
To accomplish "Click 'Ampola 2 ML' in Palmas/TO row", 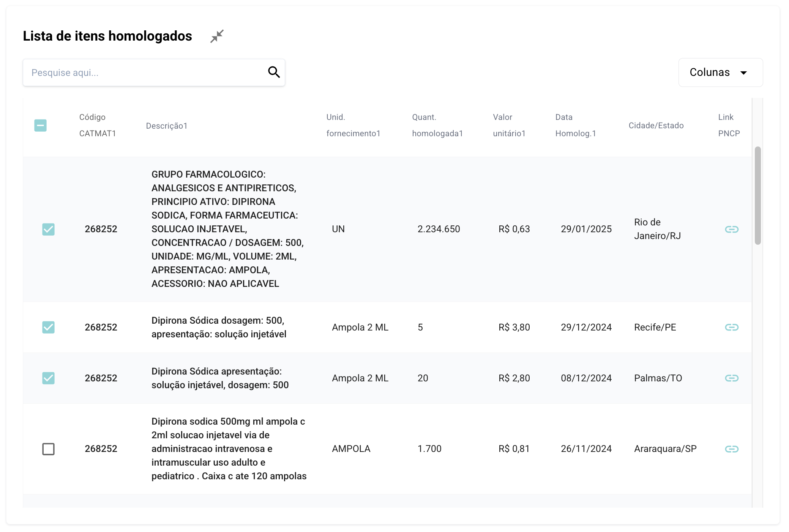I will point(360,378).
